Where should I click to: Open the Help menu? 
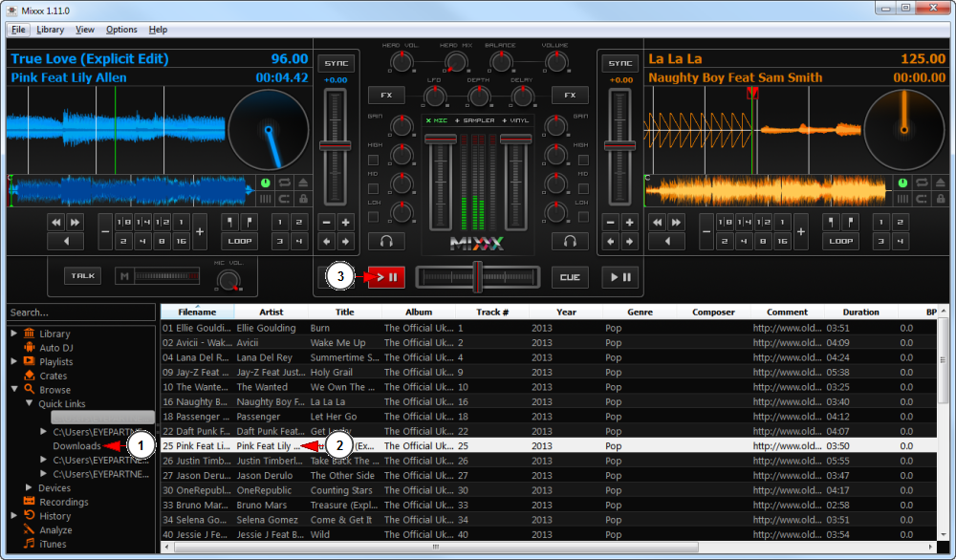(x=158, y=30)
